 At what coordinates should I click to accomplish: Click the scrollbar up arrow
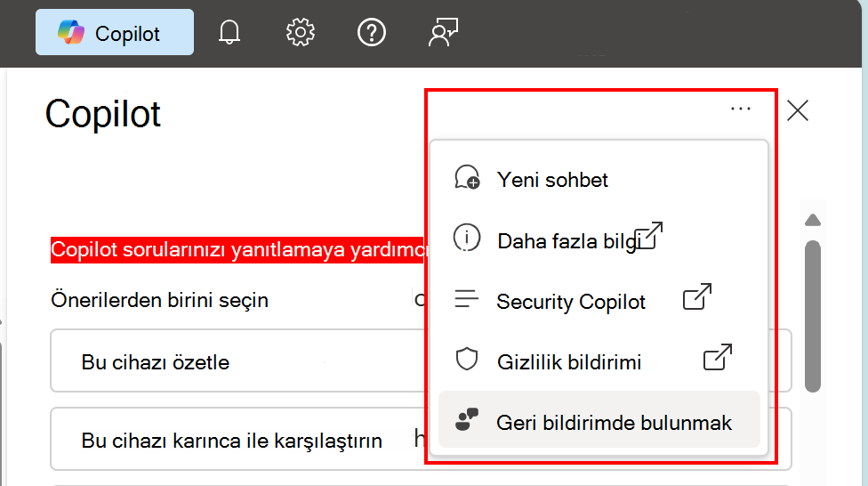click(x=813, y=220)
